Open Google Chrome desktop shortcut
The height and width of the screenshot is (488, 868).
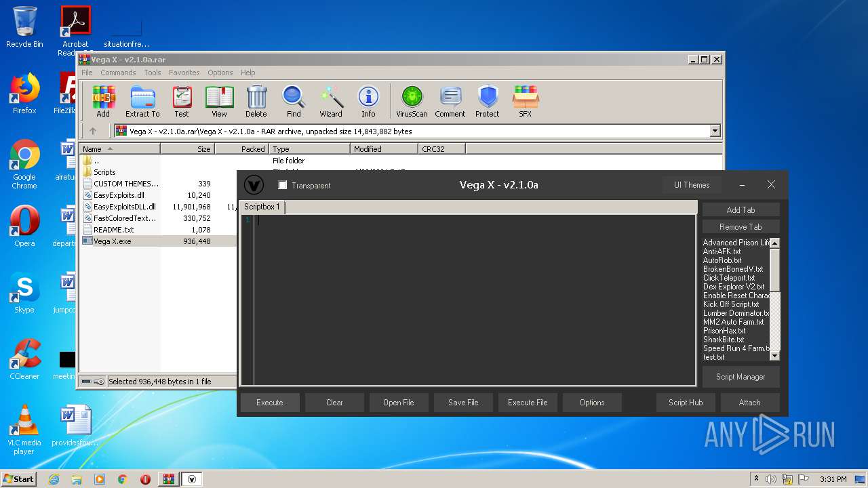[x=24, y=164]
